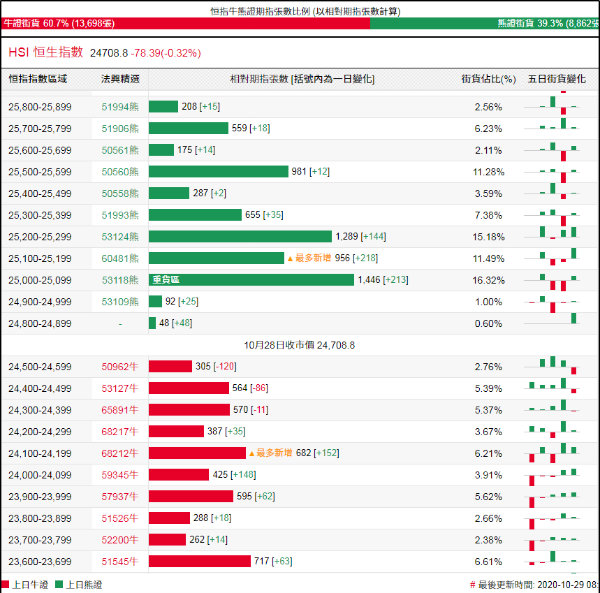Click the 24,900-24,999 range label
600x593 pixels.
tap(40, 301)
